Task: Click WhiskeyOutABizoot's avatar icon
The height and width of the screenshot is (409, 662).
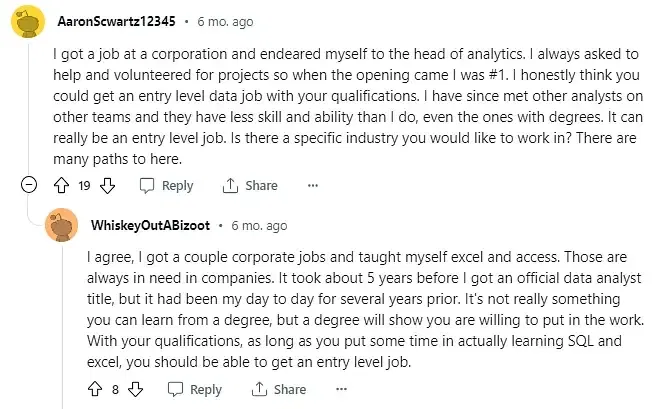Action: 63,226
